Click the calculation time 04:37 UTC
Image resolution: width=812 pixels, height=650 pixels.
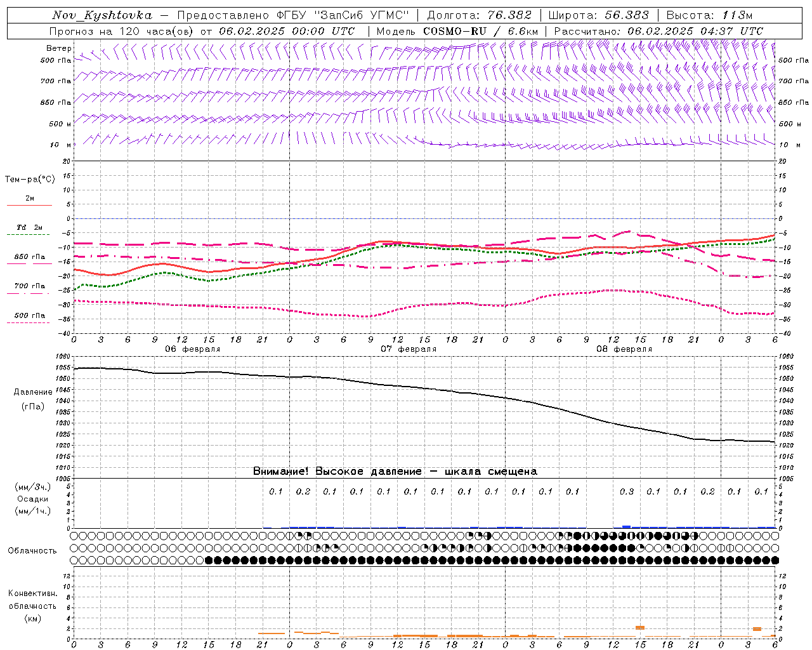[x=731, y=31]
